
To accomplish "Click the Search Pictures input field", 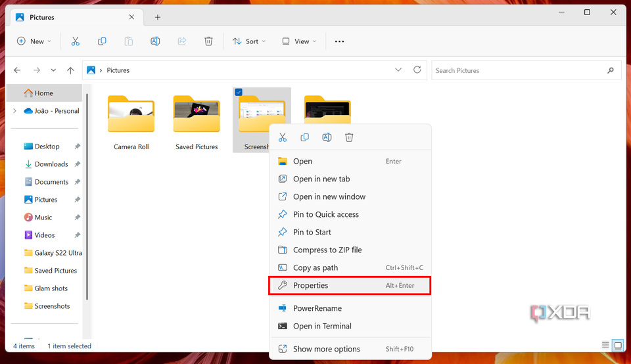I will click(518, 70).
